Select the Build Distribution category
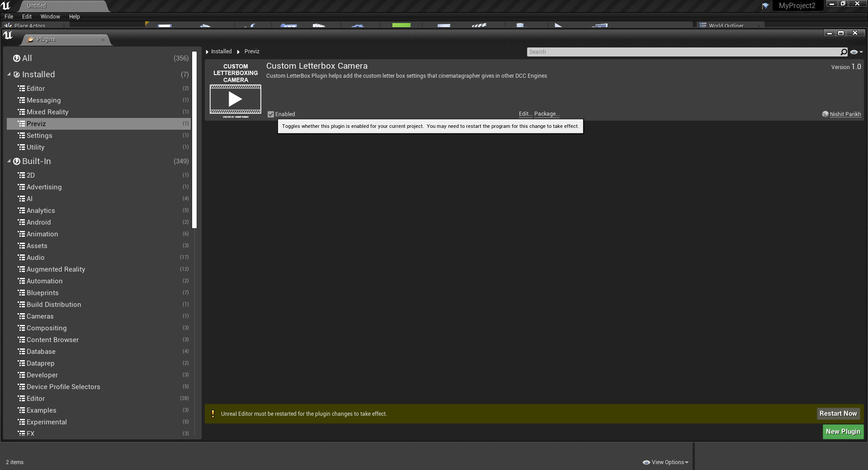The height and width of the screenshot is (470, 868). [x=99, y=305]
